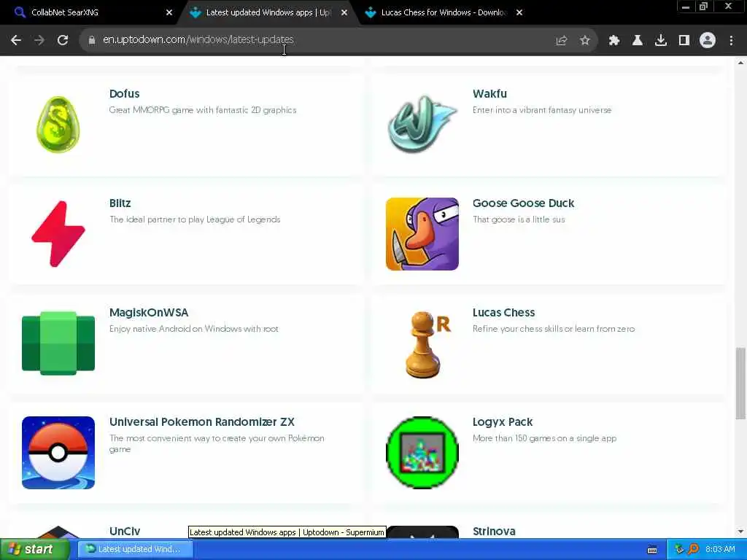The image size is (747, 560).
Task: Click 'More than 150 games on a single app'
Action: coord(544,438)
